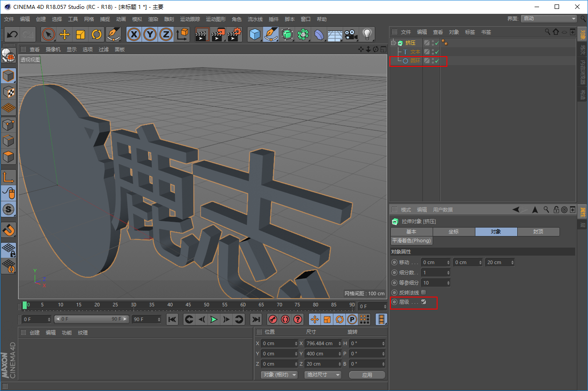Click the 平滑着色(Phong) tab

411,240
